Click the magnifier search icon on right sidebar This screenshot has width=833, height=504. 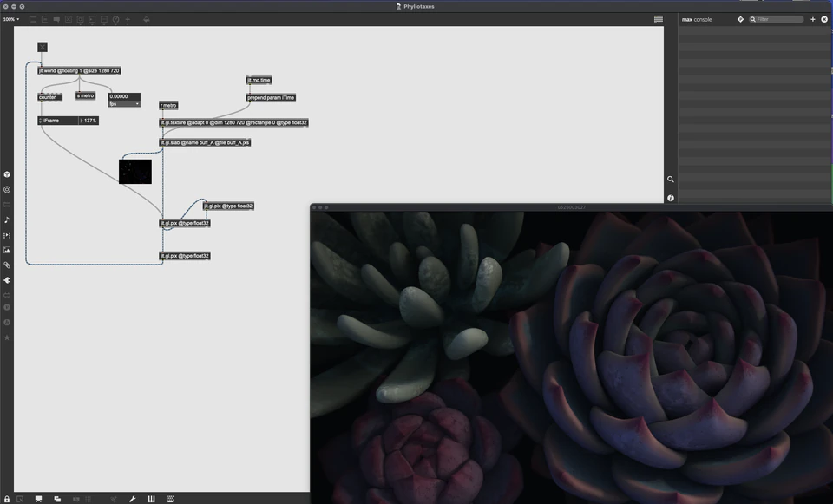point(671,180)
